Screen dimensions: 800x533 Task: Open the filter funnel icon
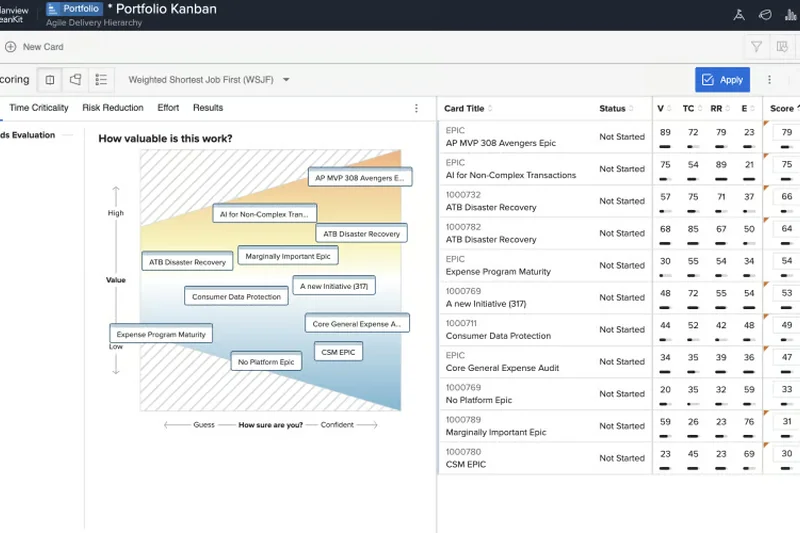756,47
